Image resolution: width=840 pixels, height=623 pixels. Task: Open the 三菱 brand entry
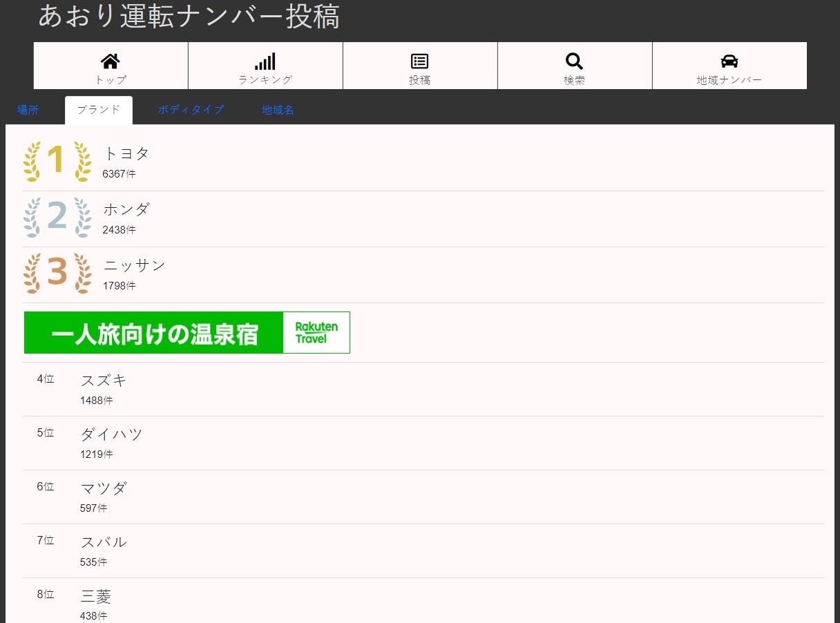[x=96, y=596]
